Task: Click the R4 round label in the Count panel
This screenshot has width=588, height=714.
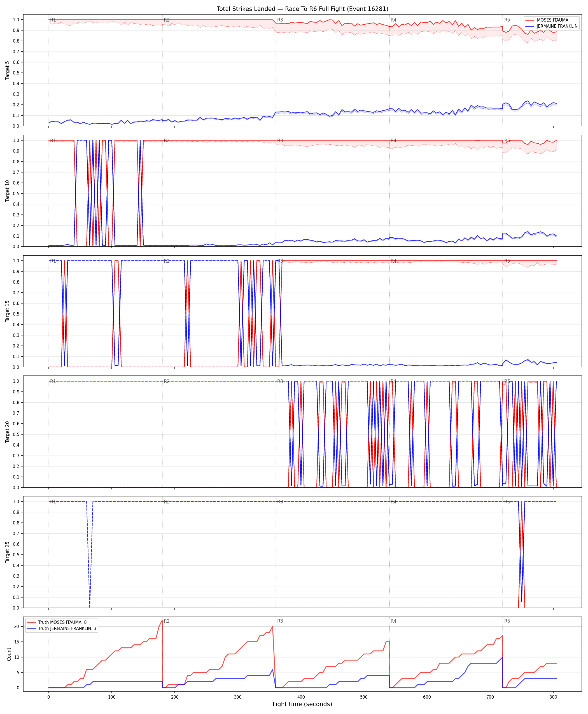Action: [394, 621]
